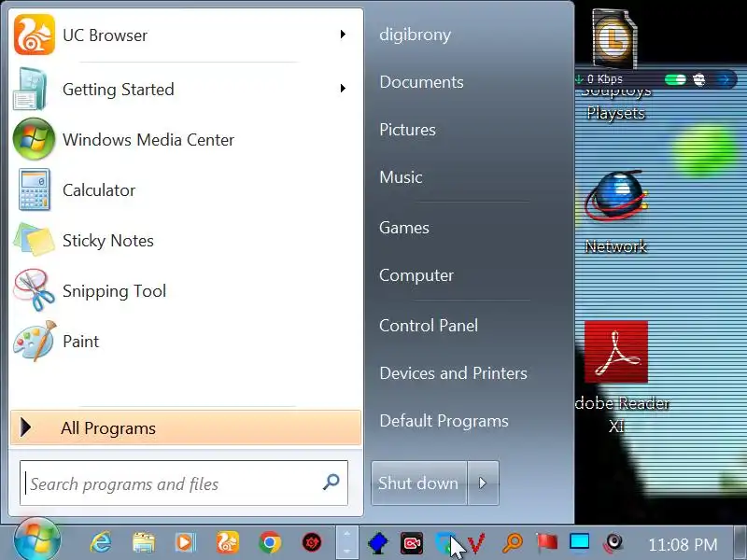The height and width of the screenshot is (560, 747).
Task: Launch Google Chrome from taskbar
Action: coord(270,542)
